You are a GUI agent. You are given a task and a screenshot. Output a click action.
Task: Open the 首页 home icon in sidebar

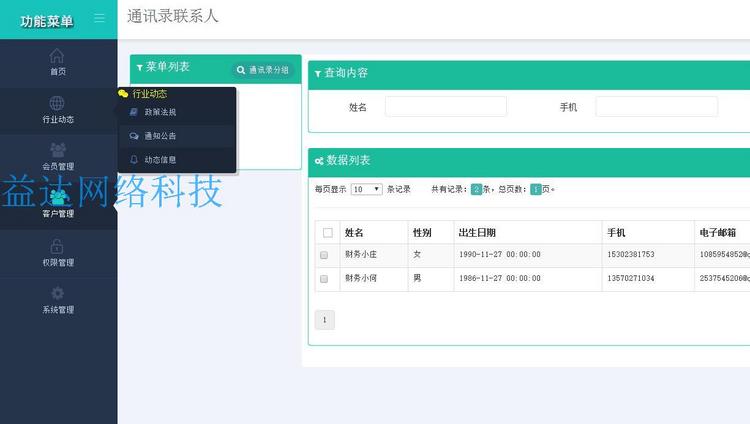coord(57,56)
